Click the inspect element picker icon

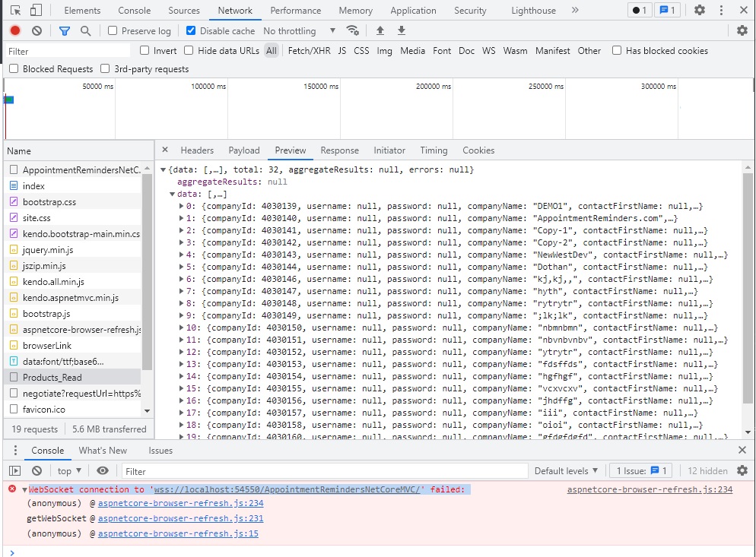pyautogui.click(x=16, y=11)
